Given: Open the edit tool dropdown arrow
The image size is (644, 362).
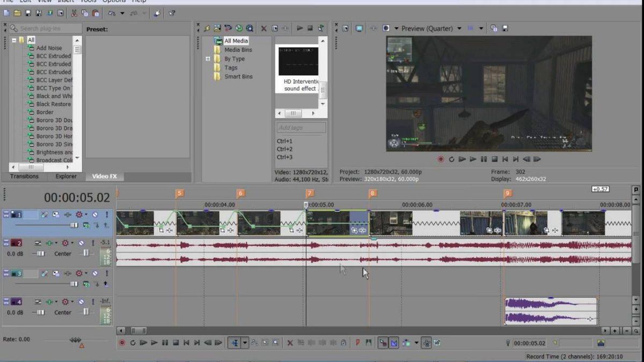Looking at the screenshot, I should (x=245, y=343).
